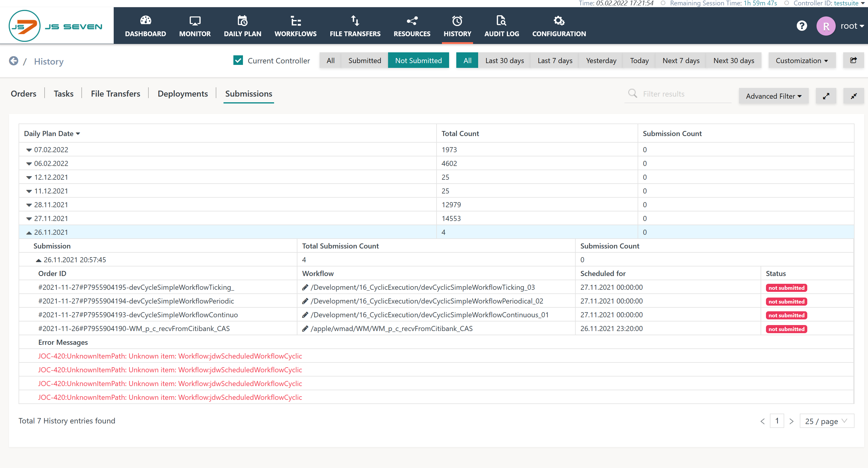The height and width of the screenshot is (468, 868).
Task: Open the Audit Log document icon
Action: pyautogui.click(x=501, y=21)
